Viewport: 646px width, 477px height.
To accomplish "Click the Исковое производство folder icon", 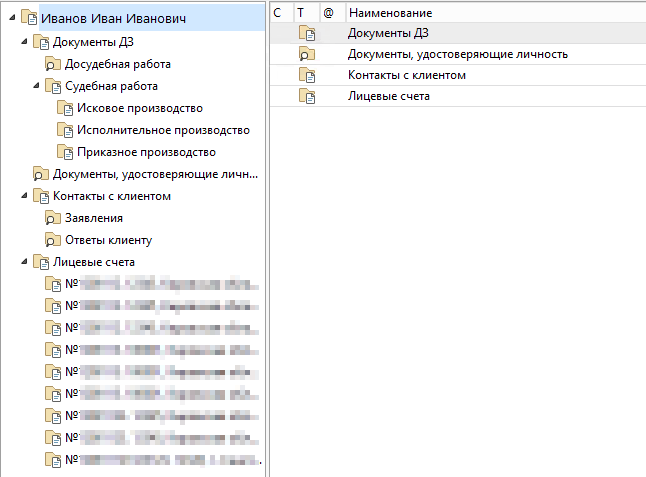I will (66, 108).
